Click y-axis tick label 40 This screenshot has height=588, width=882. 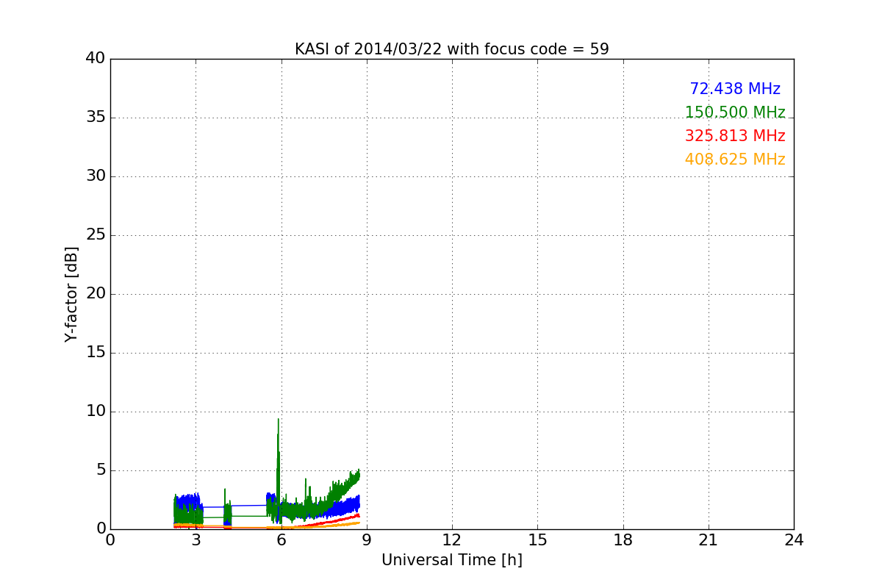point(96,59)
